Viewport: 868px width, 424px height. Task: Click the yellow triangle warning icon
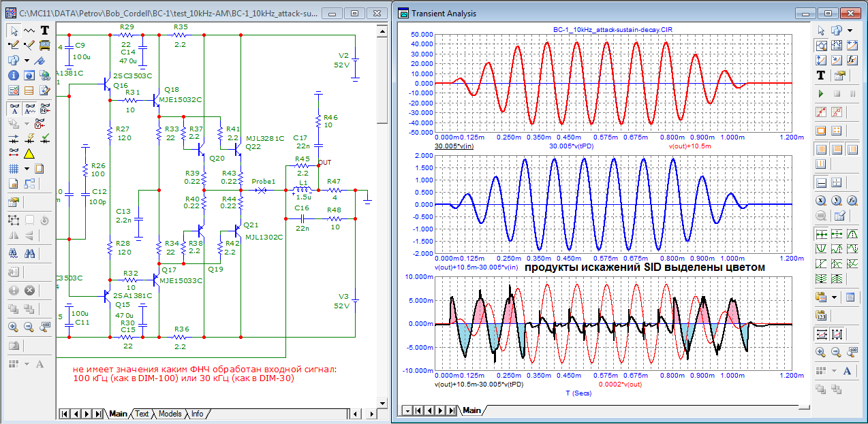pos(29,153)
